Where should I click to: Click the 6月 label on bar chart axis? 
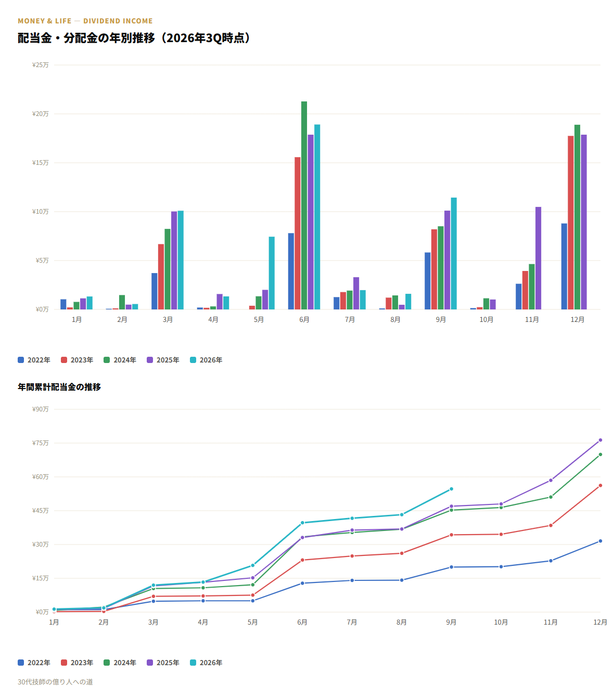click(304, 319)
